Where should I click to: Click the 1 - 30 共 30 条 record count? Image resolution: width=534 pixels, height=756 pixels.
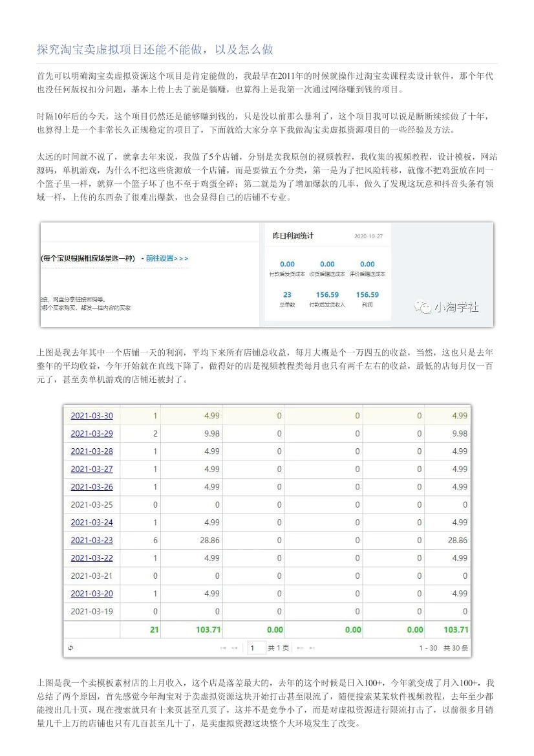click(x=443, y=648)
